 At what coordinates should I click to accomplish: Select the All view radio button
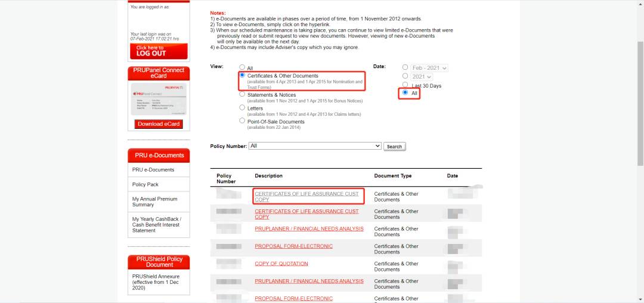click(242, 68)
